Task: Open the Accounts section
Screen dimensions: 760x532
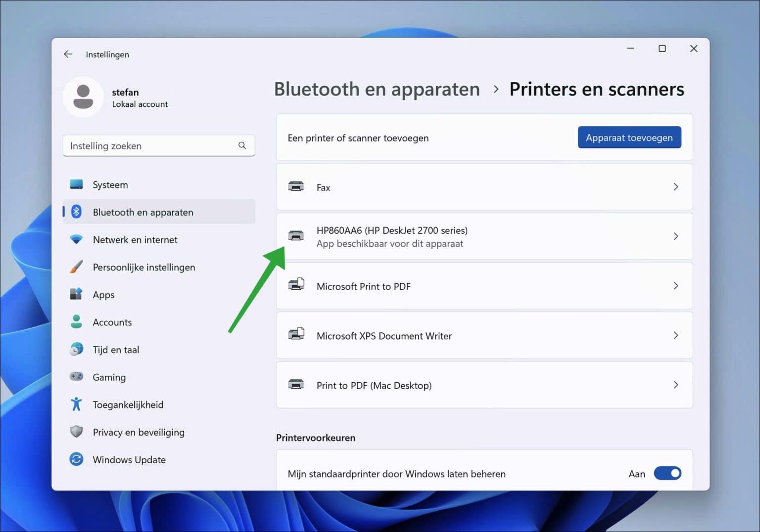Action: (77, 322)
